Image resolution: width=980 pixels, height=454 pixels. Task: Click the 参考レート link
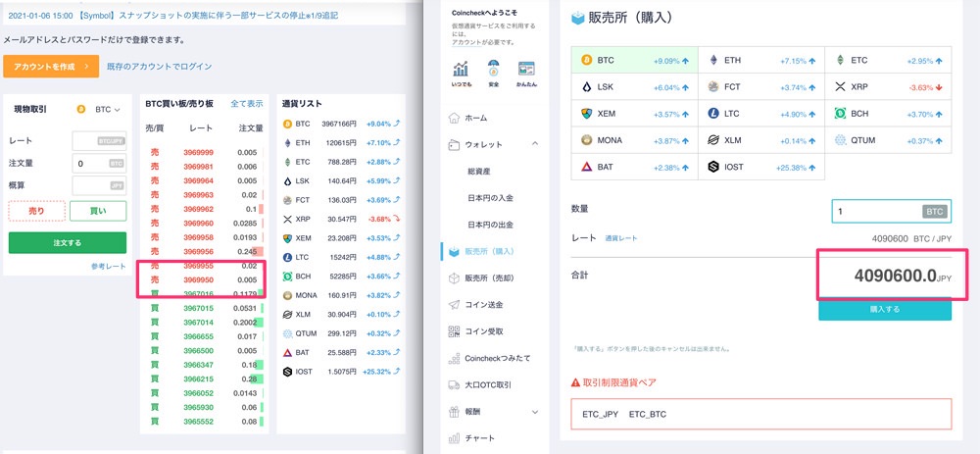pos(109,266)
